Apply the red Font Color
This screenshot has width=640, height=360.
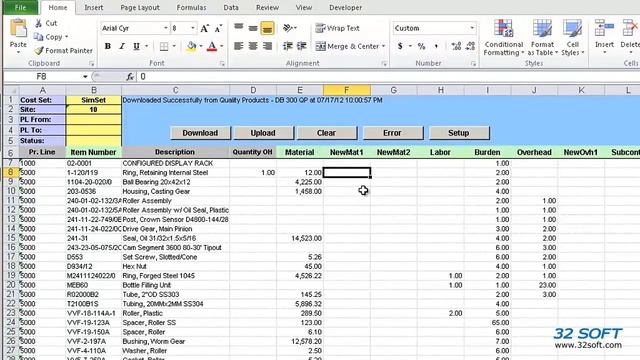coord(211,46)
